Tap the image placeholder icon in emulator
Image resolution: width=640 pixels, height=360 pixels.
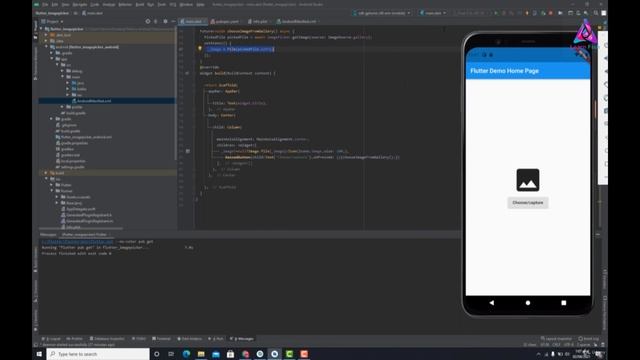pos(528,180)
